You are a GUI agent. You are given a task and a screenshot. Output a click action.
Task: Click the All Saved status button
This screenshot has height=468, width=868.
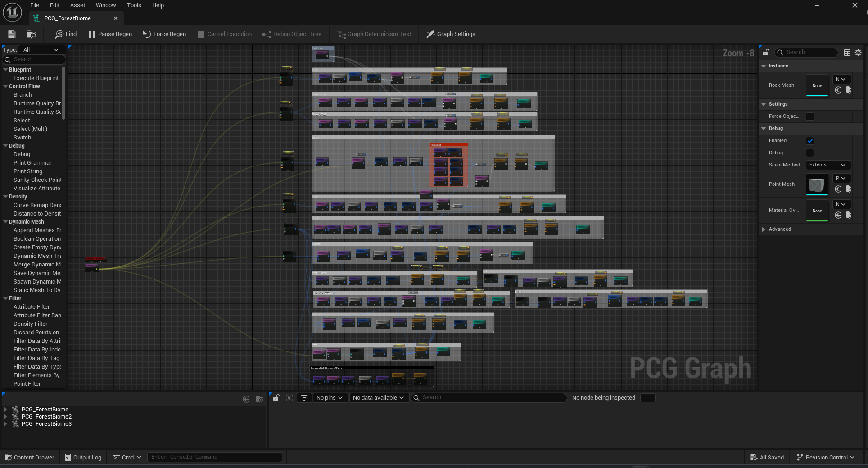767,458
